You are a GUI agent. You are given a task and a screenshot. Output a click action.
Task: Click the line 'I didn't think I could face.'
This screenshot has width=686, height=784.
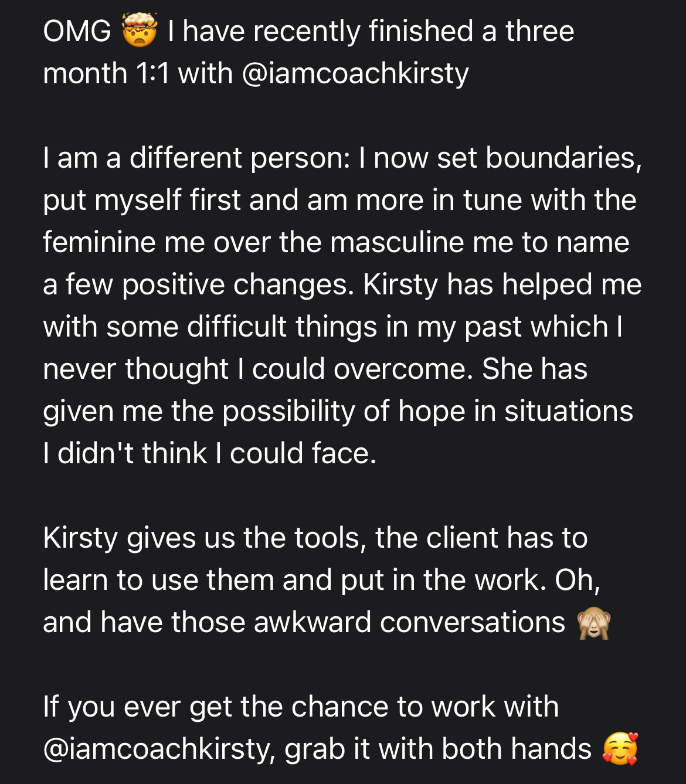209,454
